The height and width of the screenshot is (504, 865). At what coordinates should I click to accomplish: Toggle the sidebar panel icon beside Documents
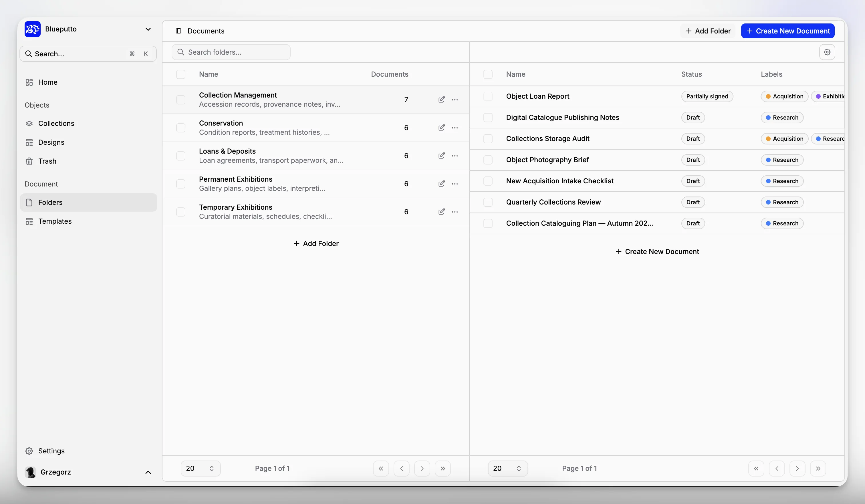point(178,31)
